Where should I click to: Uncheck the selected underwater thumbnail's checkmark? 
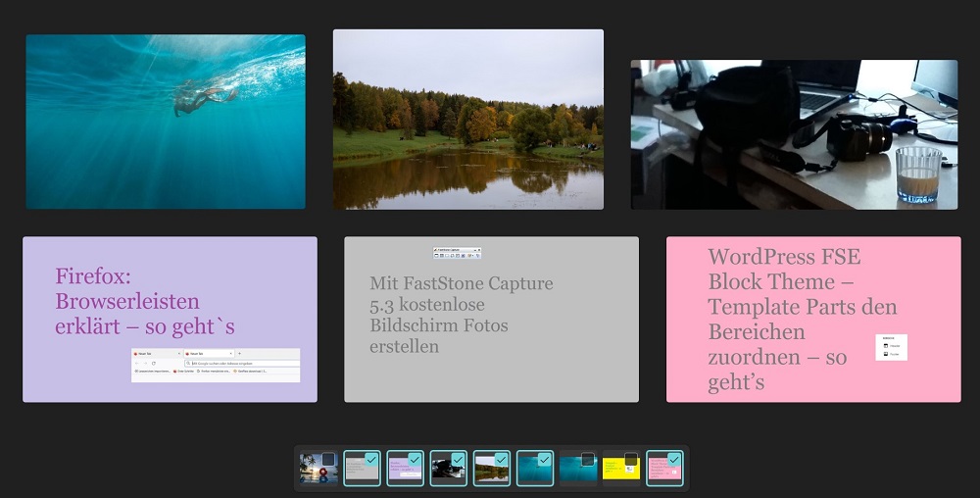click(544, 460)
